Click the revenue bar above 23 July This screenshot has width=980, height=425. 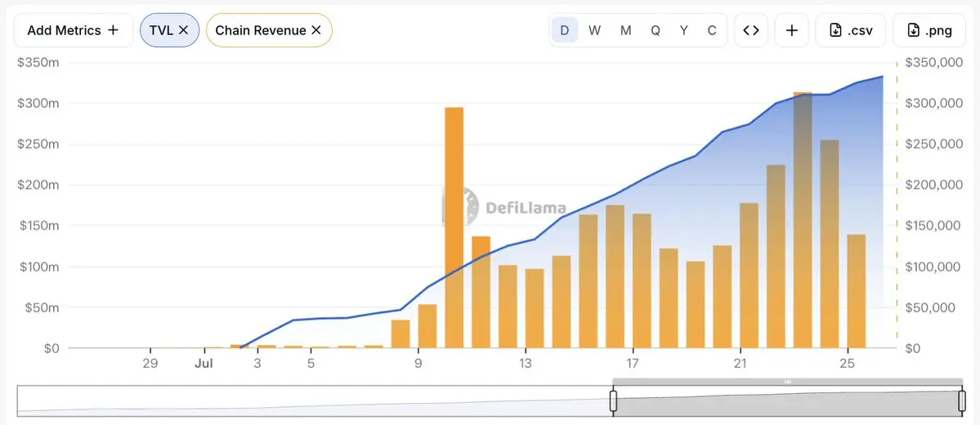point(803,220)
